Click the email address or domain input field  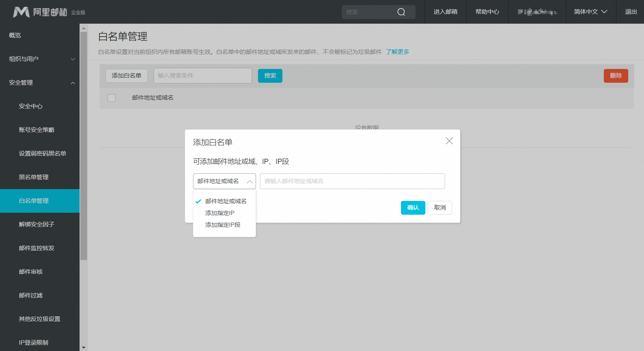coord(352,181)
